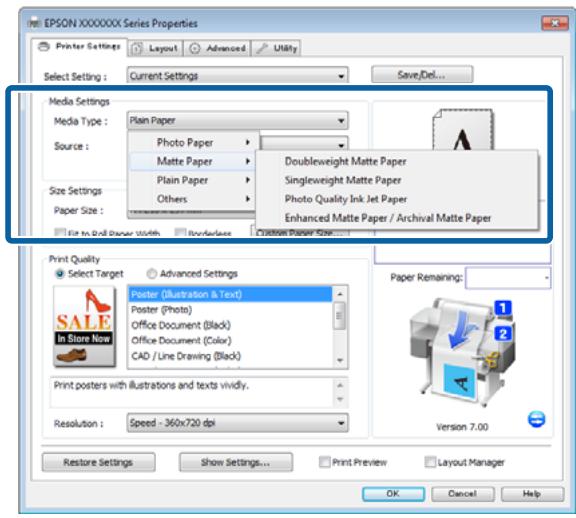This screenshot has height=518, width=576.
Task: Click the Restore Settings button
Action: (x=98, y=462)
